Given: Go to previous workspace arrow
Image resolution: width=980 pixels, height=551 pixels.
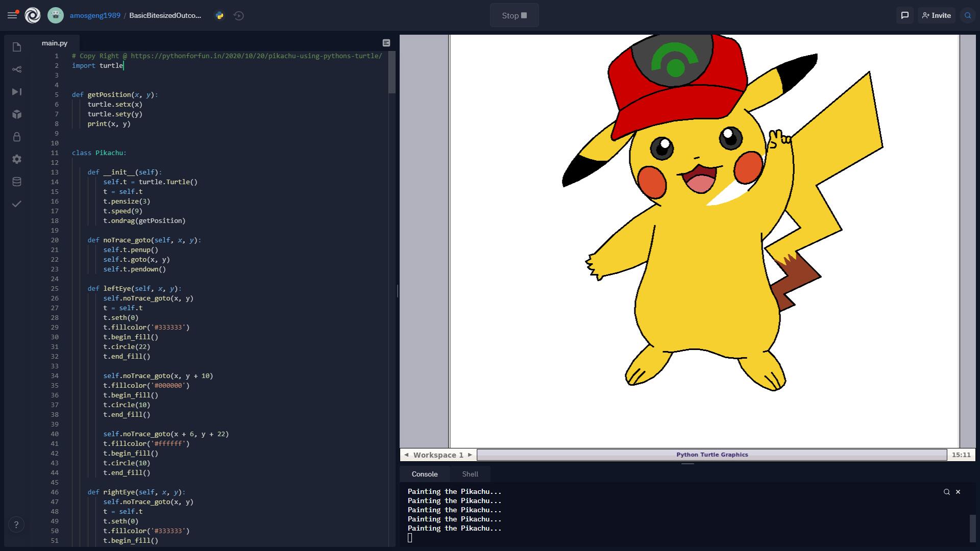Looking at the screenshot, I should point(406,455).
